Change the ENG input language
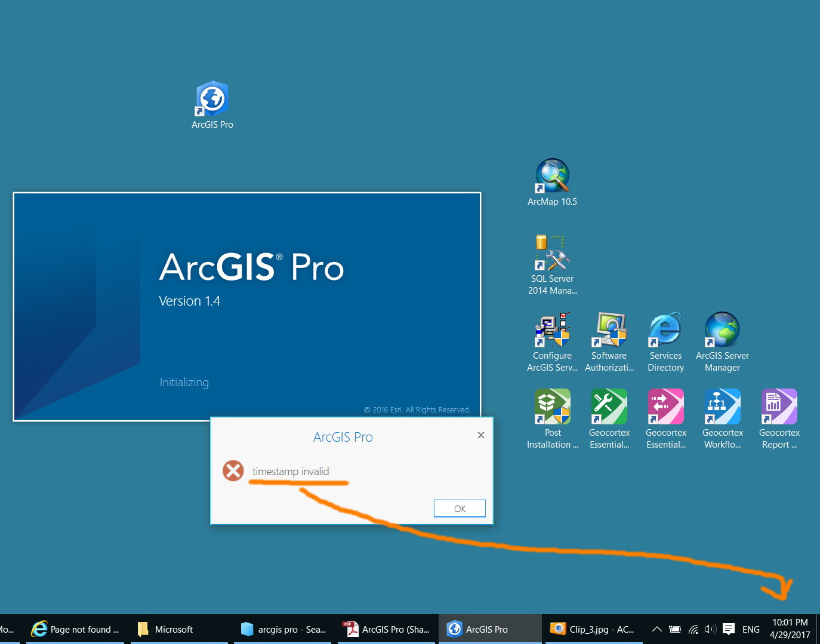 (x=751, y=629)
